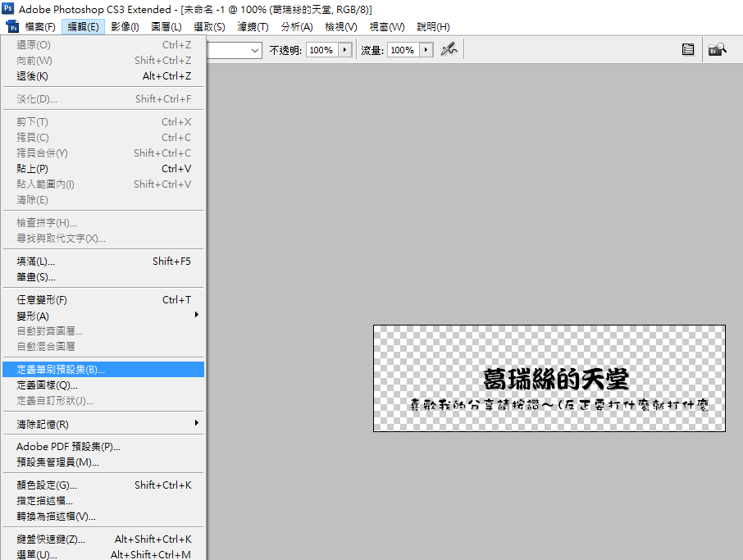Click the document icon beside the title text
This screenshot has height=560, width=743.
(x=13, y=26)
